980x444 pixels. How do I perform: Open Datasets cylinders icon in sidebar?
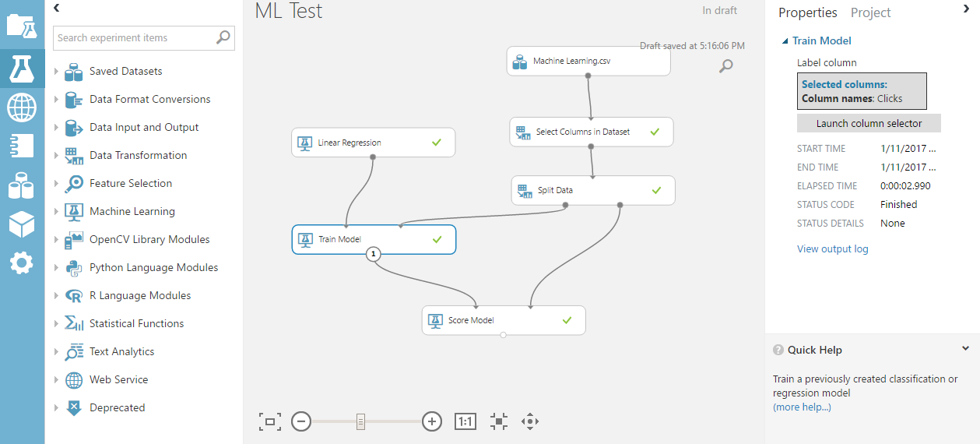tap(22, 185)
